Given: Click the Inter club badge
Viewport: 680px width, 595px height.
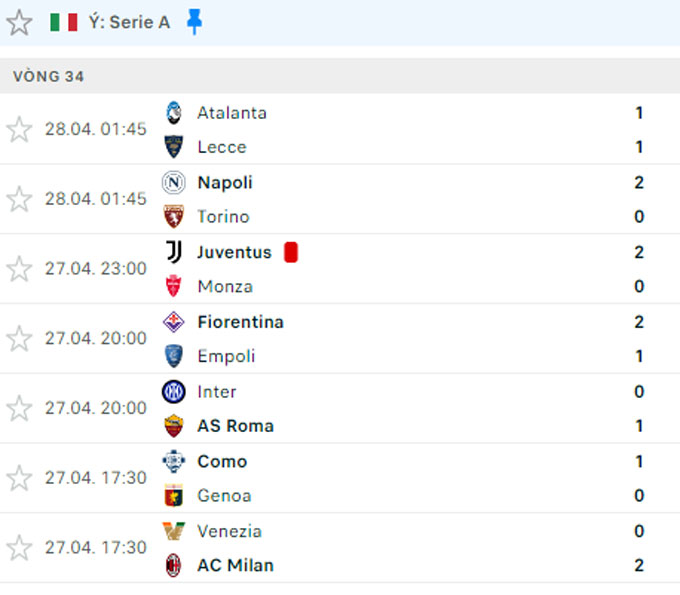Looking at the screenshot, I should coord(173,392).
